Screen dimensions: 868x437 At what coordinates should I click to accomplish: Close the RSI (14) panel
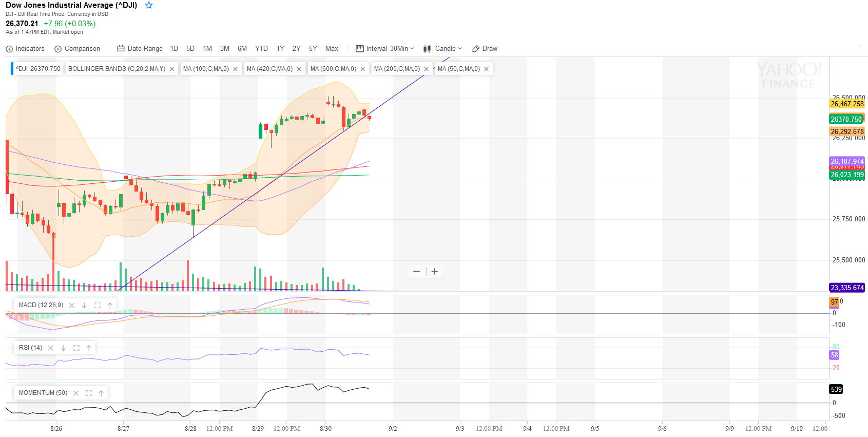(51, 348)
